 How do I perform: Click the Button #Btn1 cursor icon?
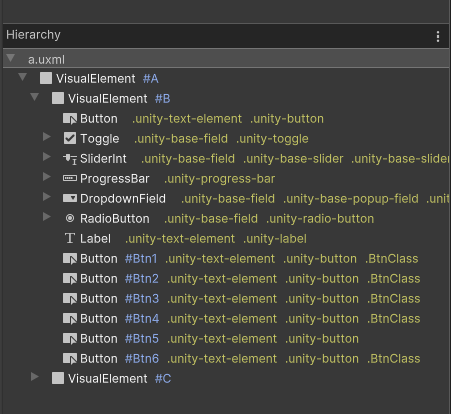point(70,259)
